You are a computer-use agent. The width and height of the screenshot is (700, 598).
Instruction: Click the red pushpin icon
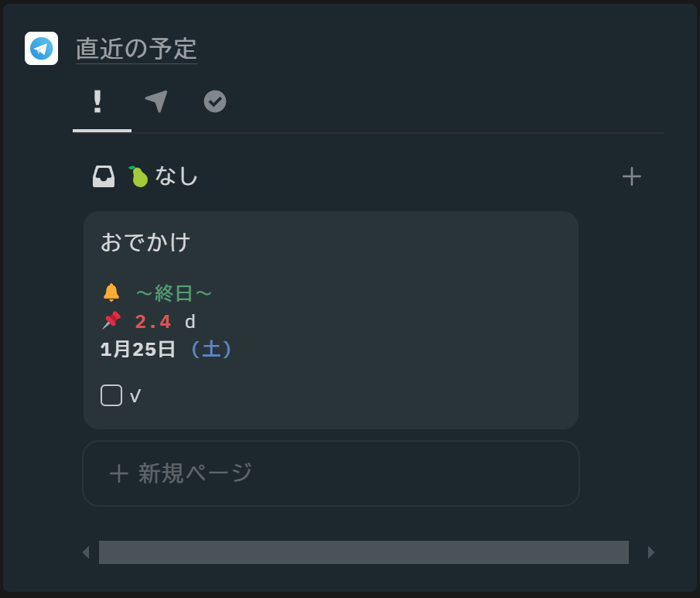[111, 320]
